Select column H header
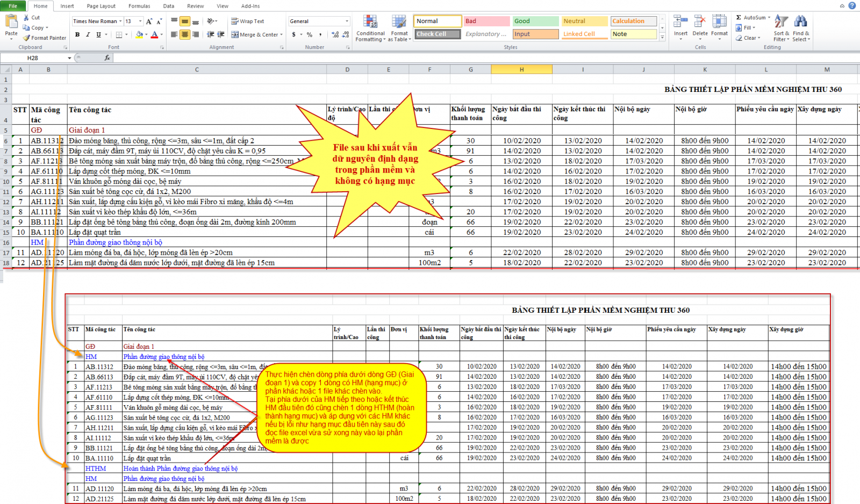860x504 pixels. (521, 69)
